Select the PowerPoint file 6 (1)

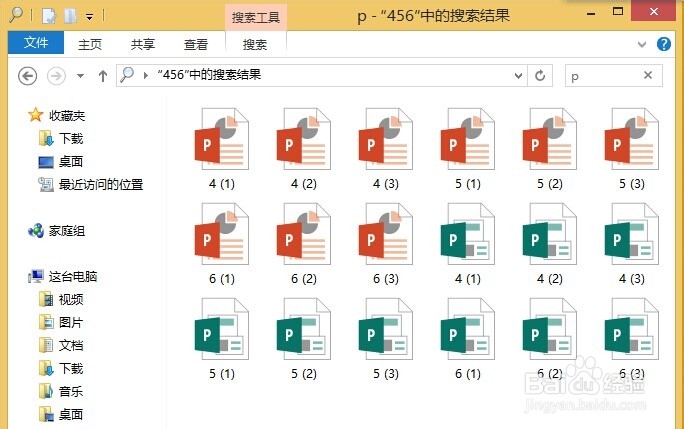[x=222, y=244]
